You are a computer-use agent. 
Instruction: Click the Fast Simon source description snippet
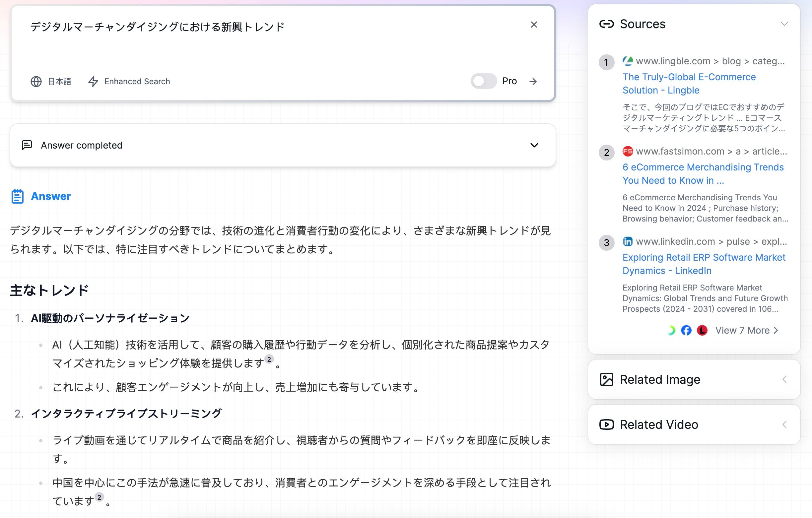(x=706, y=208)
